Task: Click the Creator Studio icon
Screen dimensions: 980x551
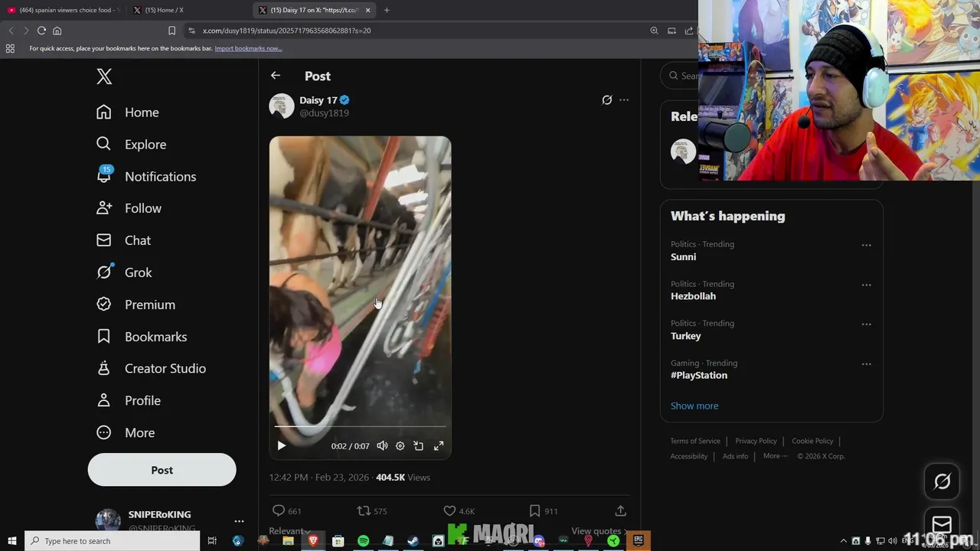Action: 104,368
